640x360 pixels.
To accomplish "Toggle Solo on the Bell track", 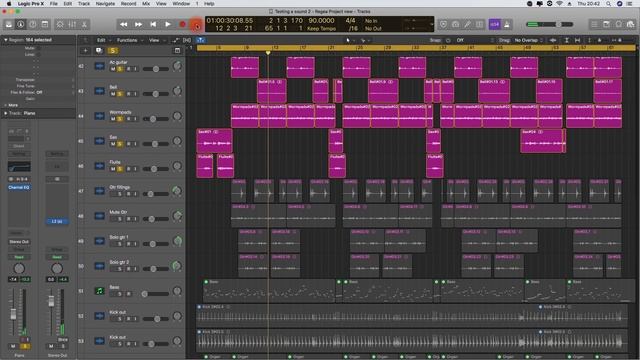I will pos(120,94).
